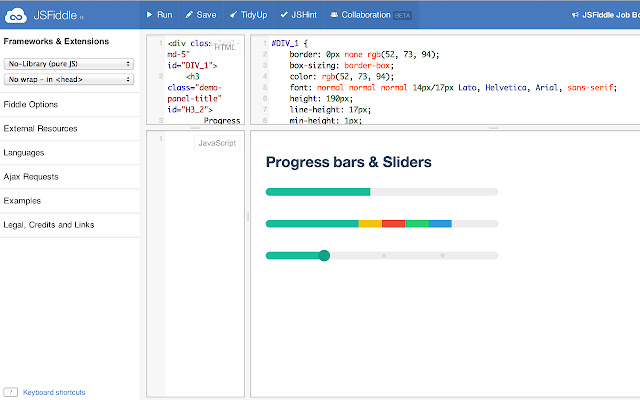Click the red segment of multicolor progress bar
Image resolution: width=640 pixels, height=400 pixels.
tap(393, 223)
